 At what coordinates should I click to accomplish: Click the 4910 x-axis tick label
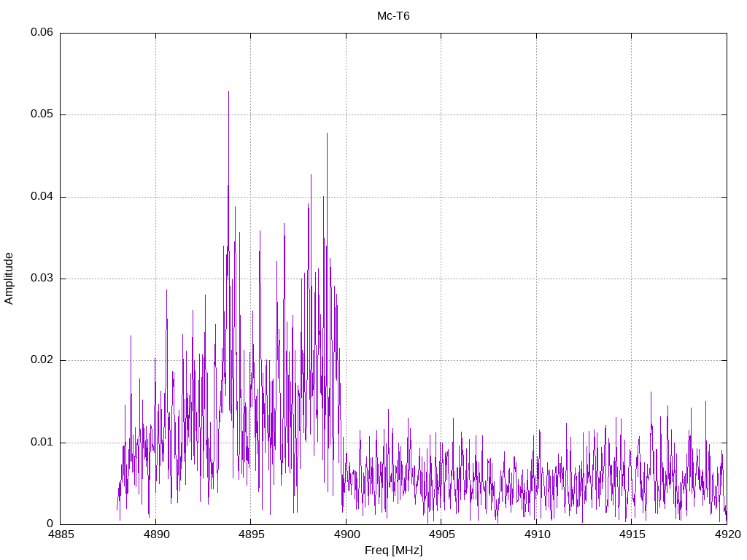536,534
